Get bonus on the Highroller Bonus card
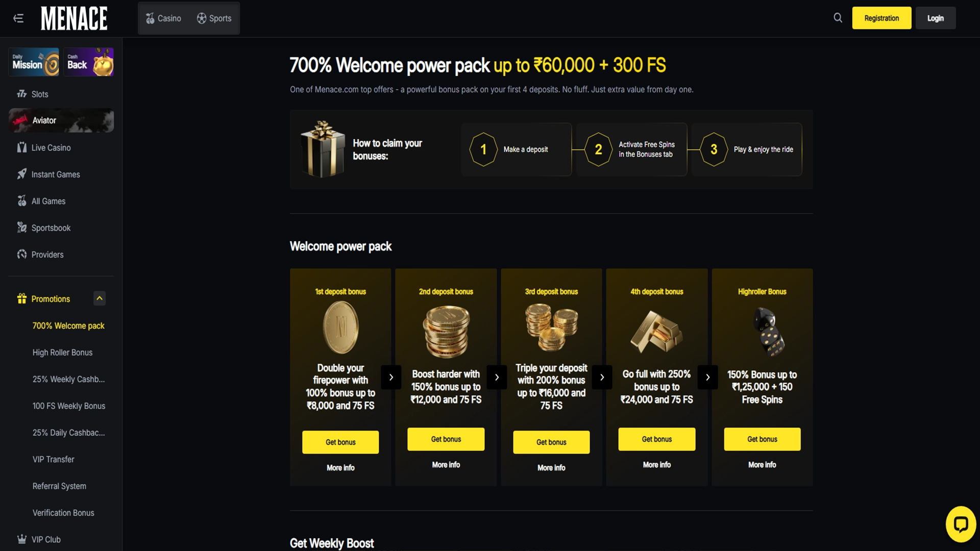This screenshot has width=980, height=551. tap(762, 439)
